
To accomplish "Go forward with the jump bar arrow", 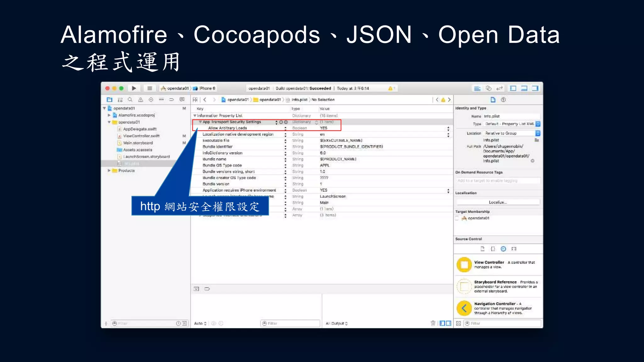I will click(214, 100).
